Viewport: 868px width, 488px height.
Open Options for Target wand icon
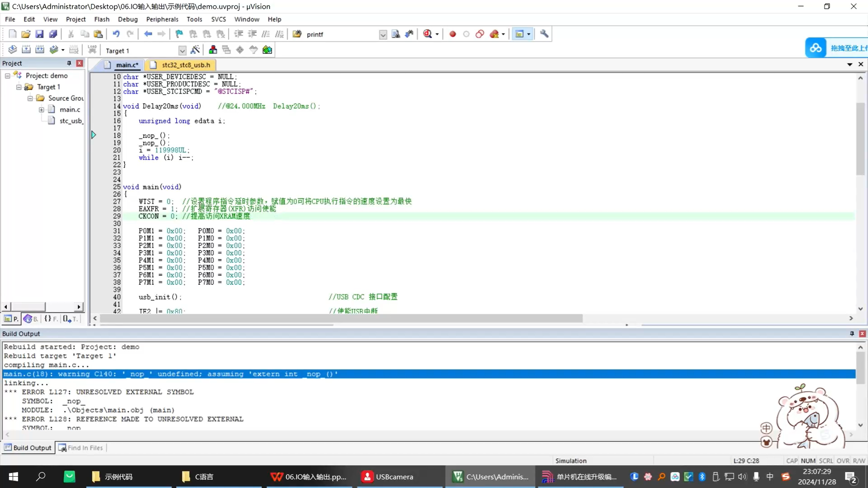click(195, 50)
